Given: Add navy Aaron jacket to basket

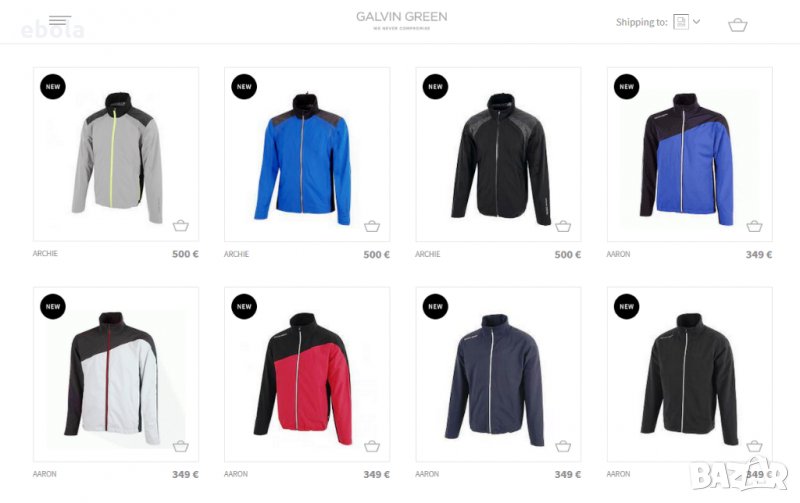Looking at the screenshot, I should pyautogui.click(x=563, y=446).
